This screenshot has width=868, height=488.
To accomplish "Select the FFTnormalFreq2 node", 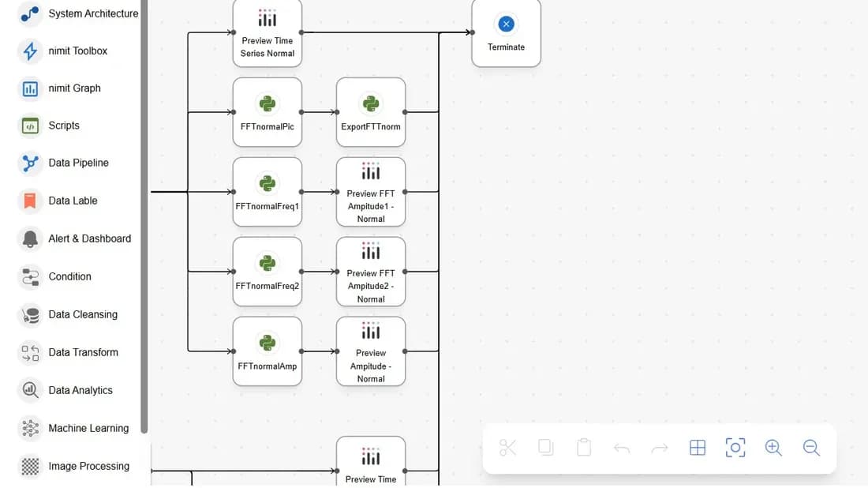I will [268, 272].
